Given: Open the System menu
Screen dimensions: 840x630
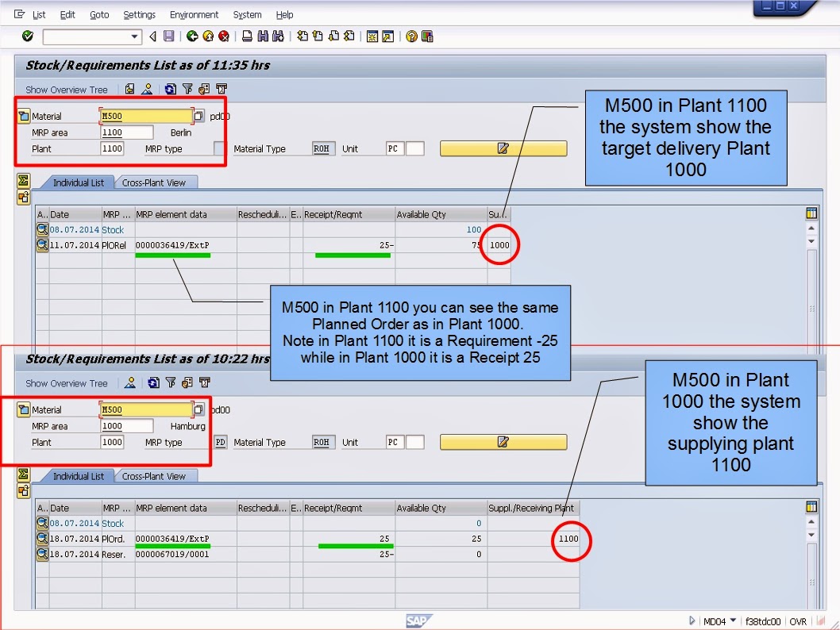Looking at the screenshot, I should pyautogui.click(x=247, y=15).
